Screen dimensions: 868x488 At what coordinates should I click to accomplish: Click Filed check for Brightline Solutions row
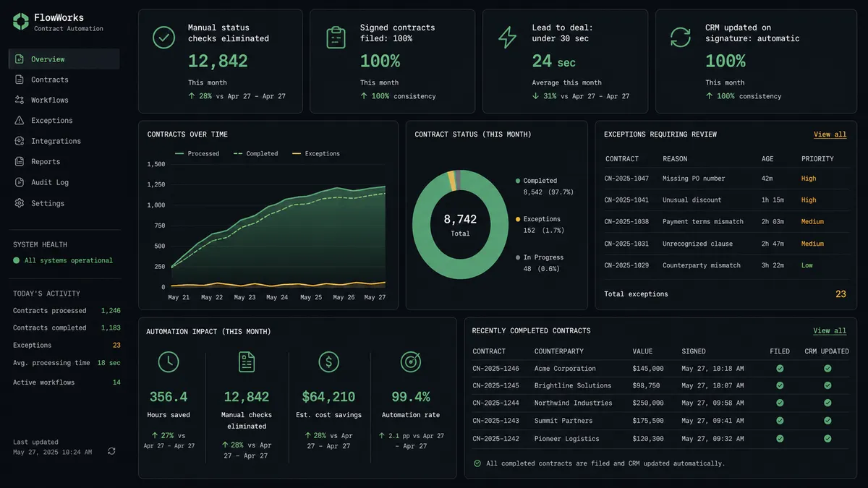pyautogui.click(x=780, y=386)
